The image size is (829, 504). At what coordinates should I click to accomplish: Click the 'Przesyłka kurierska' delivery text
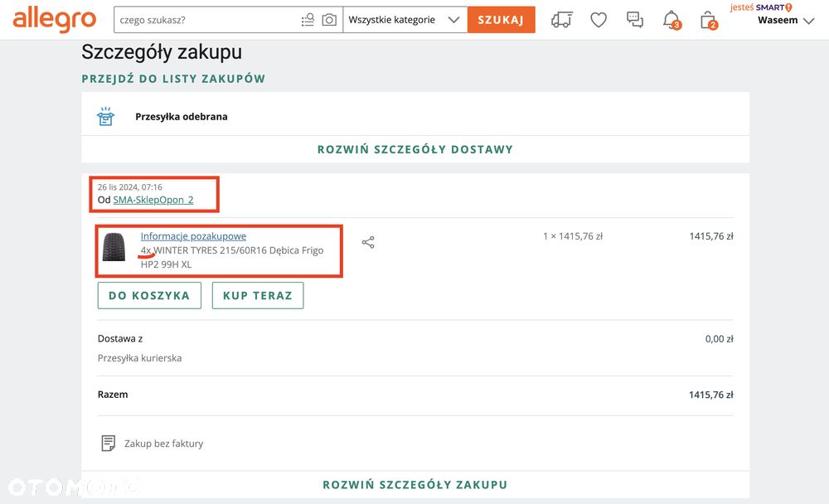pyautogui.click(x=139, y=358)
